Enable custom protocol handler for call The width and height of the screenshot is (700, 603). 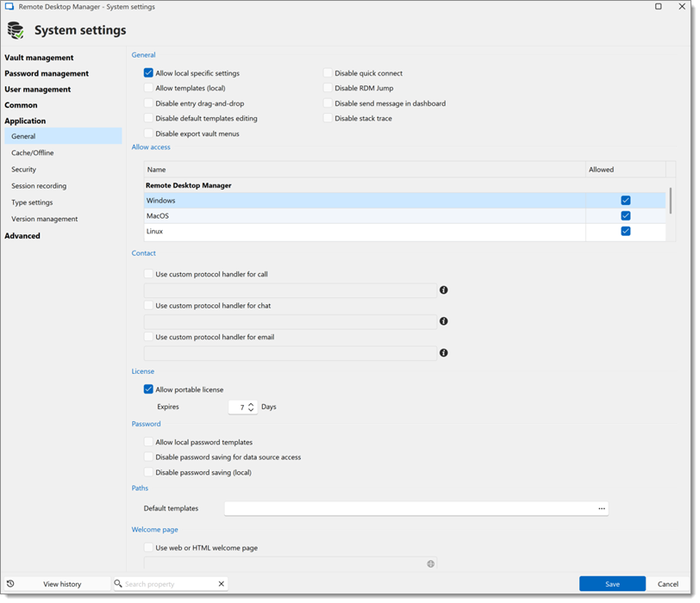tap(148, 274)
